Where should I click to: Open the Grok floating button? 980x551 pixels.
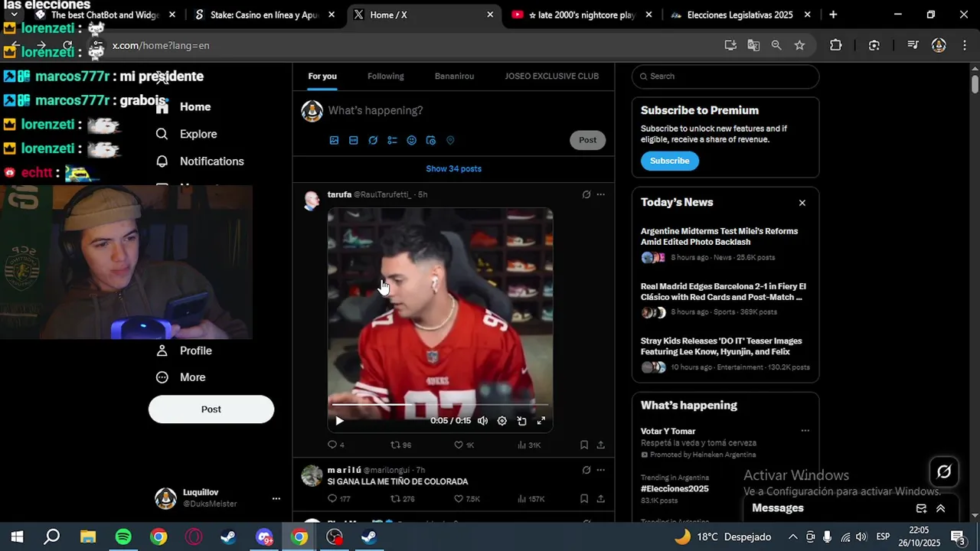944,472
